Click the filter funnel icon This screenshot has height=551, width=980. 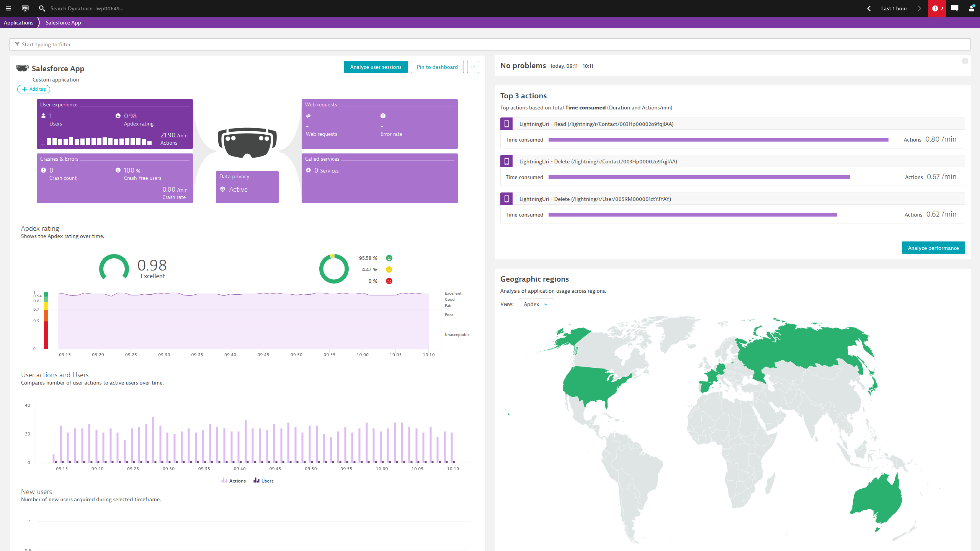17,44
